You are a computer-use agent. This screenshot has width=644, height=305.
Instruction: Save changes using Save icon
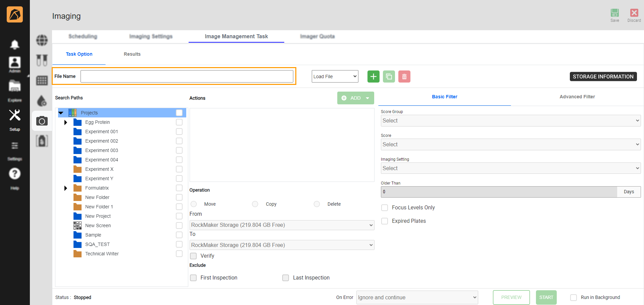tap(614, 13)
